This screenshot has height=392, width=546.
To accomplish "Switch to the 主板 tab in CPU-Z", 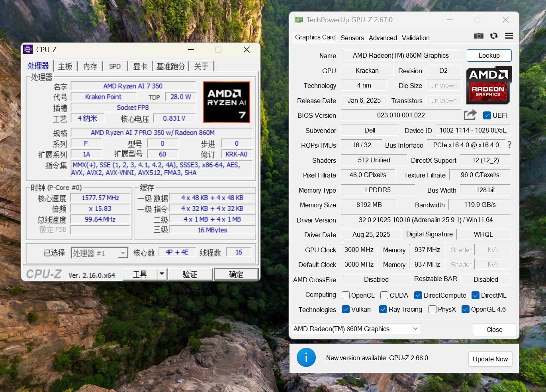I will click(65, 66).
